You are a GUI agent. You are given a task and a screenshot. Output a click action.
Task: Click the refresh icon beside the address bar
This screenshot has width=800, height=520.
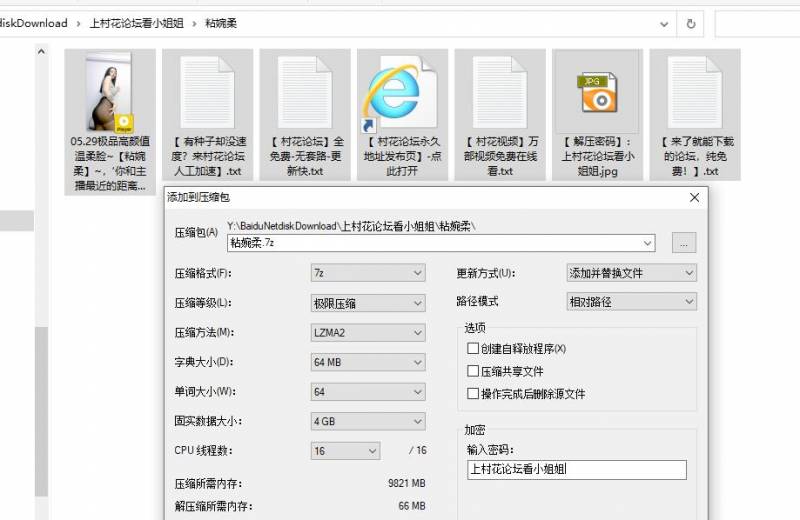[x=690, y=22]
